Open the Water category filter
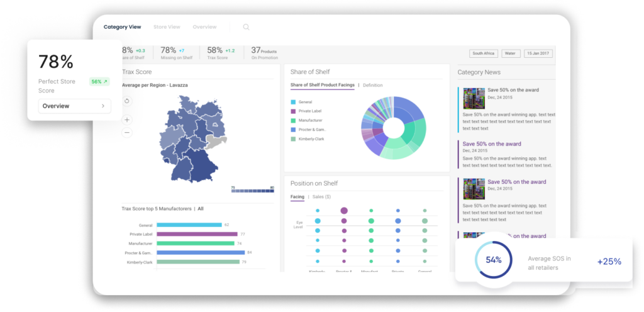This screenshot has height=312, width=644. 510,53
